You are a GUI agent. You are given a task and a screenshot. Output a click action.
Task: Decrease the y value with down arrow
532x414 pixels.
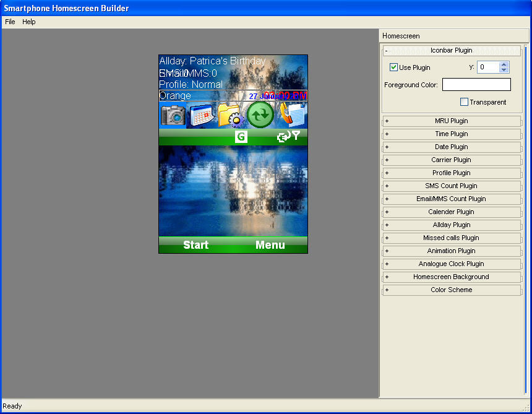coord(504,69)
